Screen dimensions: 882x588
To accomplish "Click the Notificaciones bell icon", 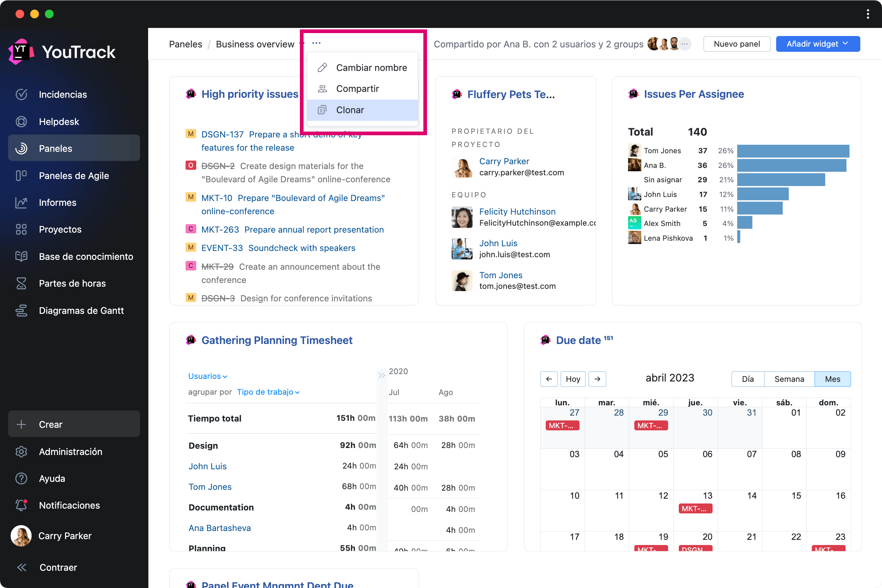I will tap(21, 505).
